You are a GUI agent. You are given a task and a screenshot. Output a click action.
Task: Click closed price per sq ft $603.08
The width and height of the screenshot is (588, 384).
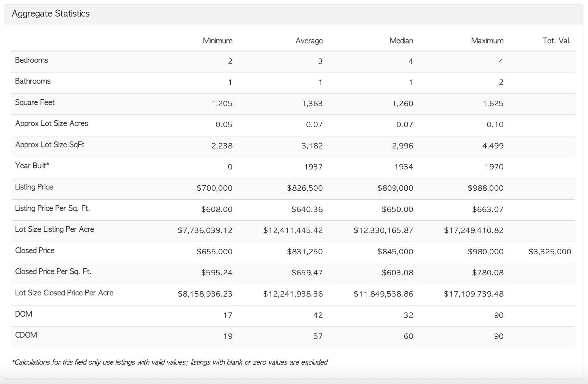click(398, 273)
